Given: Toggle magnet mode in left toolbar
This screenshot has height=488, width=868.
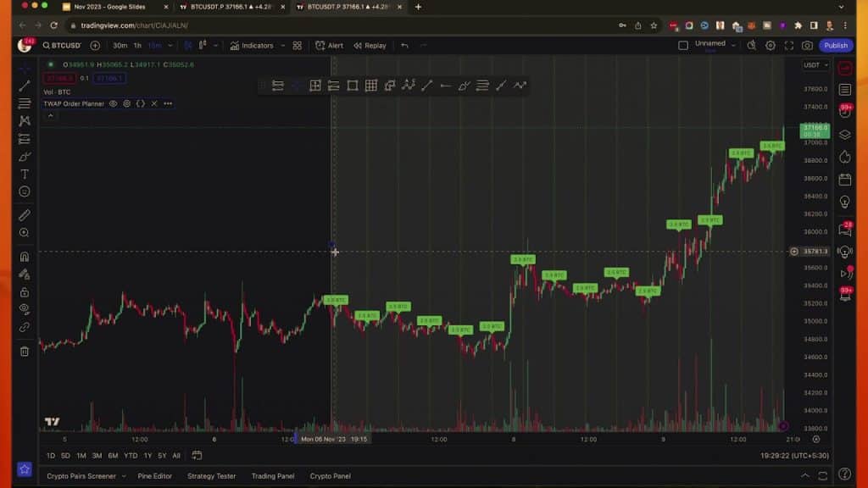Looking at the screenshot, I should click(x=25, y=257).
